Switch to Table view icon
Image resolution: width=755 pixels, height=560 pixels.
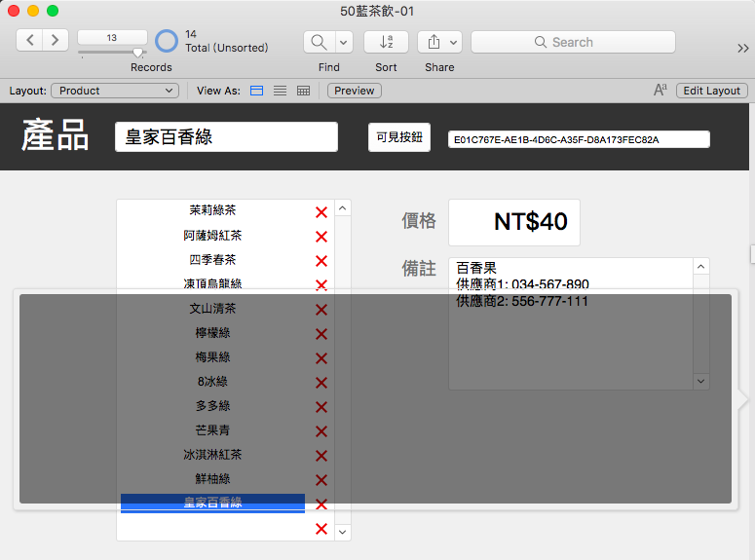(x=303, y=91)
